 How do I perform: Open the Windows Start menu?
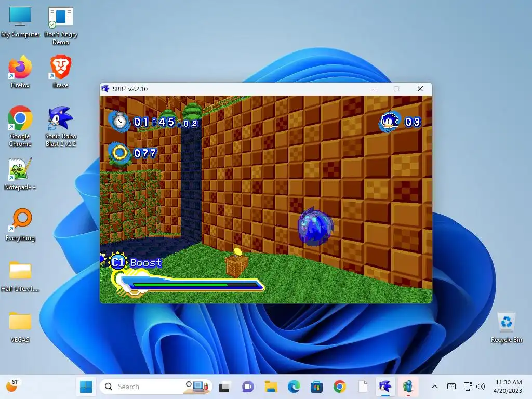(x=86, y=387)
